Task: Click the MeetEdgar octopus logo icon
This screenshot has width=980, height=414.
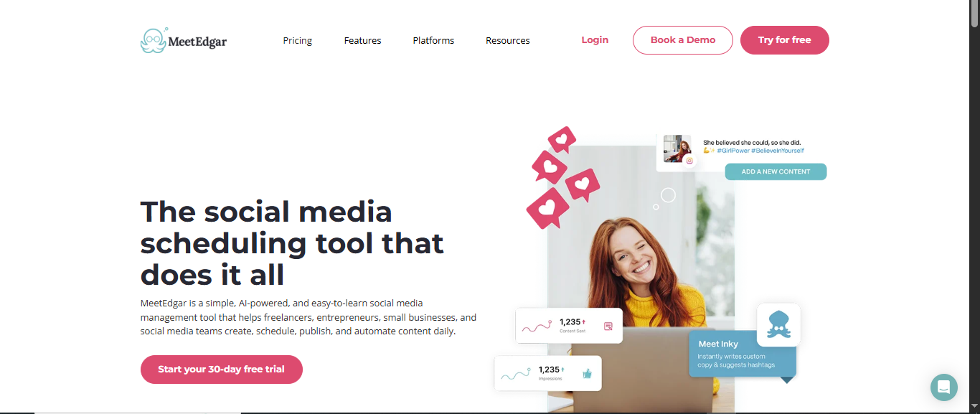Action: point(153,40)
